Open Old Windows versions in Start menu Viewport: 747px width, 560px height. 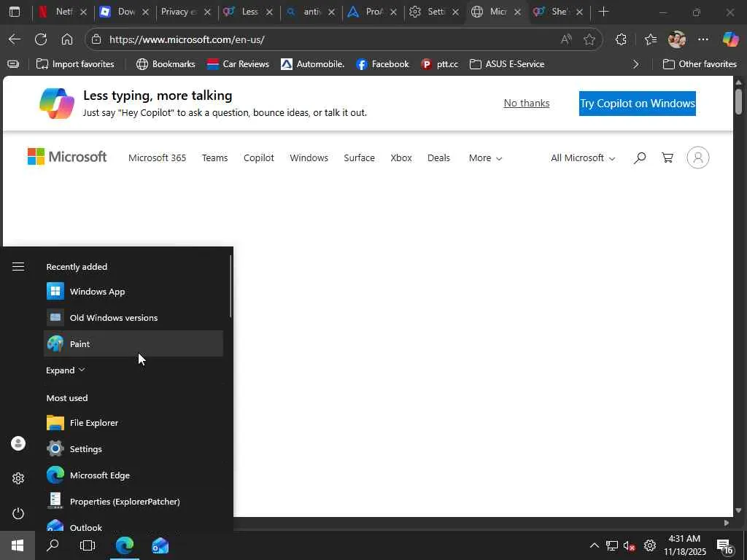click(133, 318)
